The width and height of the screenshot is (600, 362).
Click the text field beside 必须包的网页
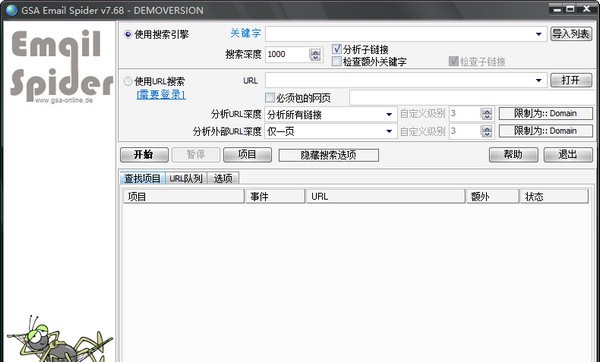tap(473, 98)
